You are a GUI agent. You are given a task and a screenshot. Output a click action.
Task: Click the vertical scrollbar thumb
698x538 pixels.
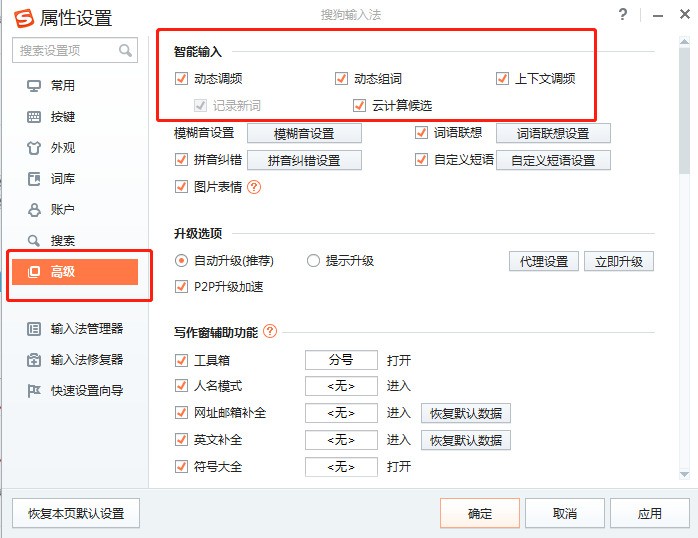(685, 109)
